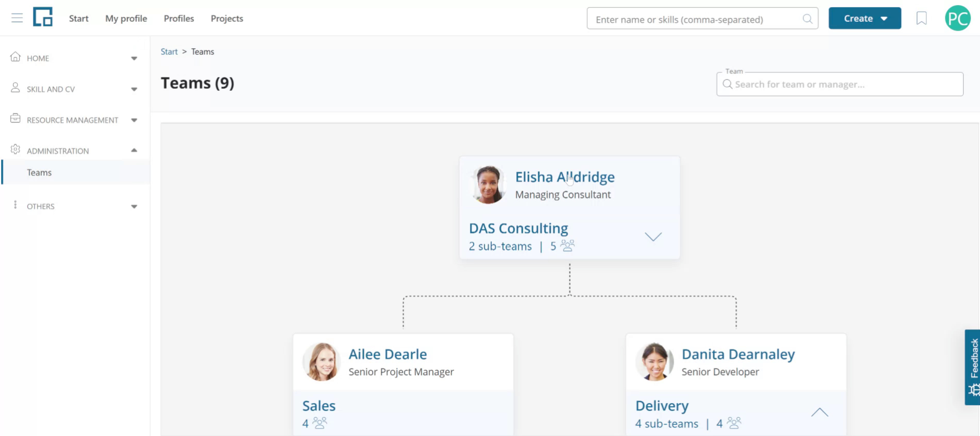This screenshot has height=436, width=980.
Task: Click the bug icon on Feedback tab
Action: click(x=974, y=390)
